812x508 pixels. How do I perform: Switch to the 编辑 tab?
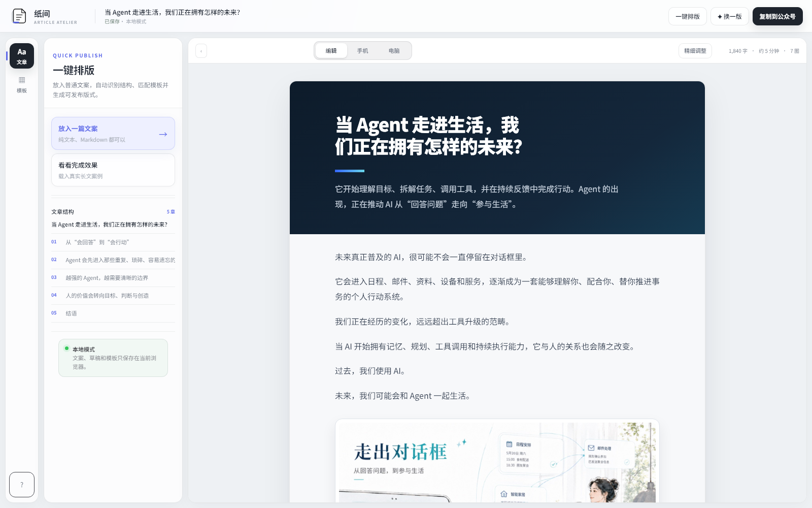331,51
